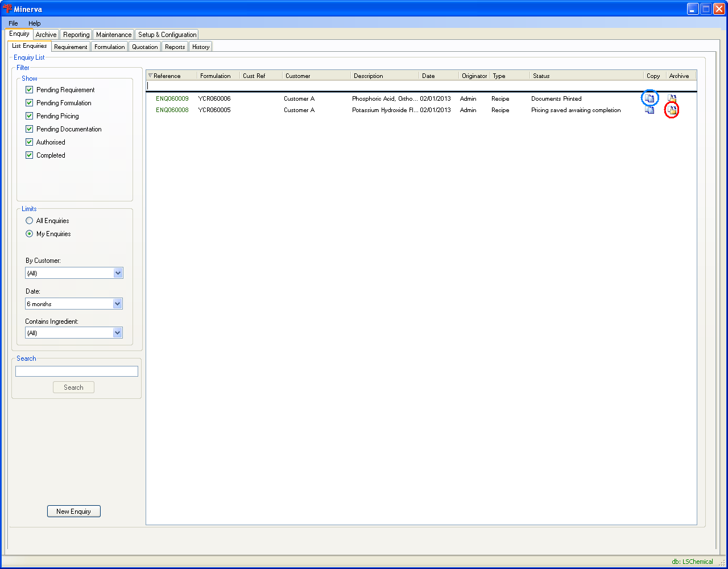Open the Reports sub-tab
This screenshot has width=728, height=569.
coord(175,47)
